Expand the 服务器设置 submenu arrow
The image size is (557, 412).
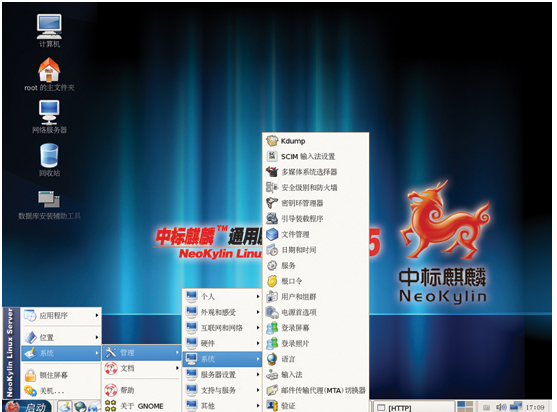[258, 374]
